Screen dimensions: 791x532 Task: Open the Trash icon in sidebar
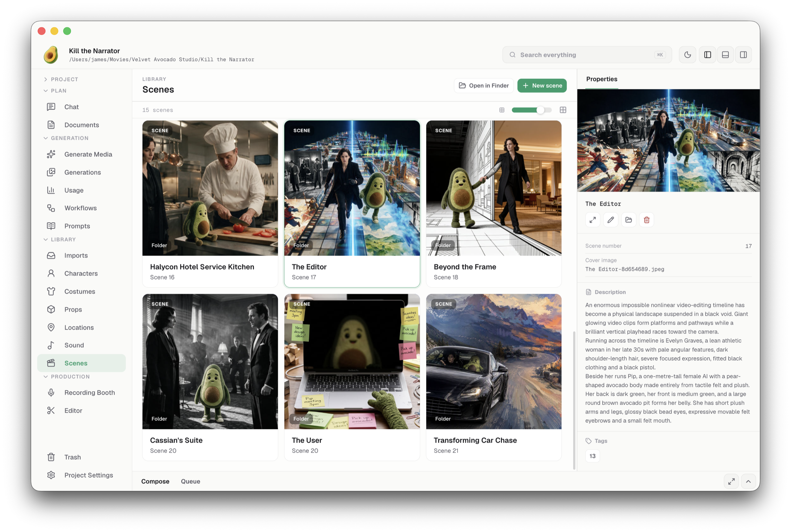coord(51,457)
